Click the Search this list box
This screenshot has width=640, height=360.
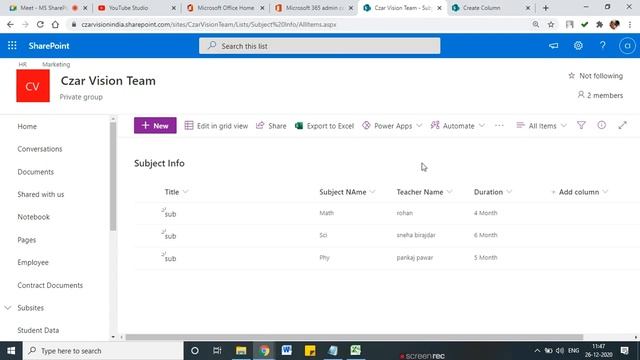tap(320, 46)
